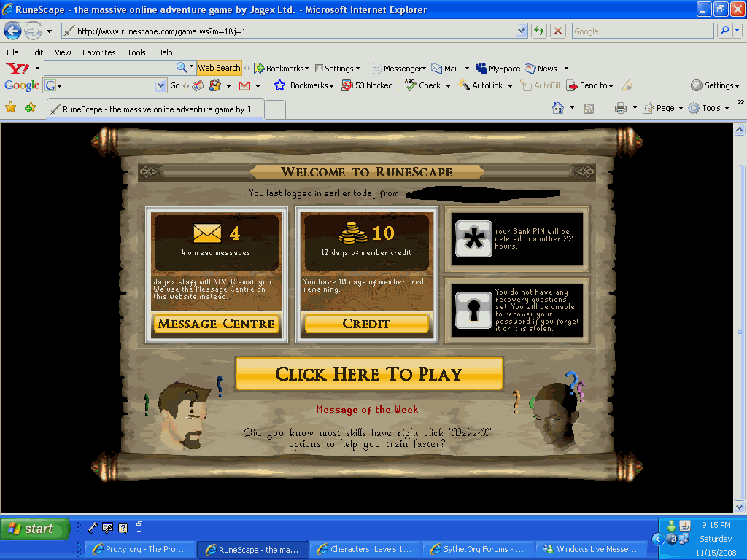Expand the address bar URL dropdown
The height and width of the screenshot is (560, 747).
click(521, 31)
